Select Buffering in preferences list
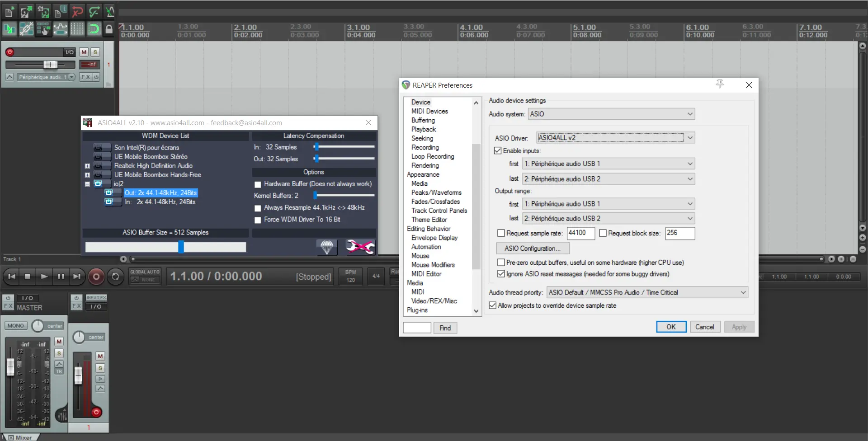This screenshot has height=441, width=868. (x=423, y=120)
